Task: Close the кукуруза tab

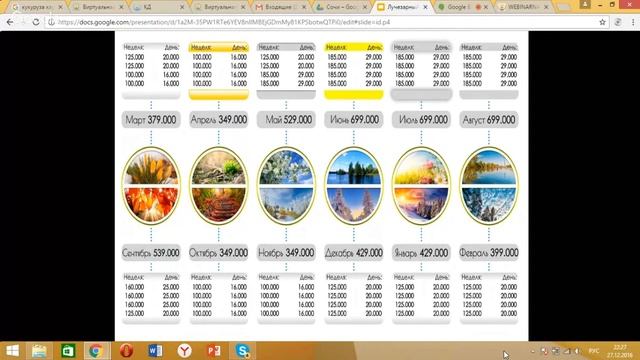Action: [60, 7]
